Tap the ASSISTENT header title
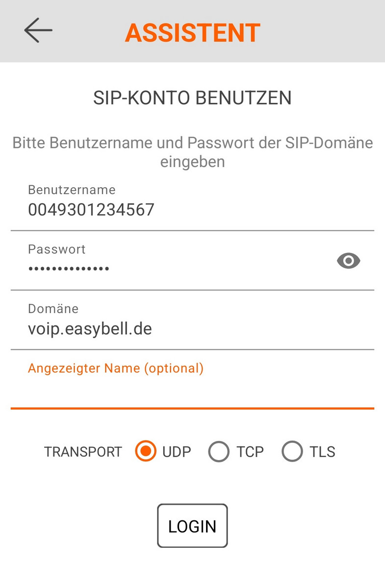The width and height of the screenshot is (385, 588). click(x=192, y=32)
